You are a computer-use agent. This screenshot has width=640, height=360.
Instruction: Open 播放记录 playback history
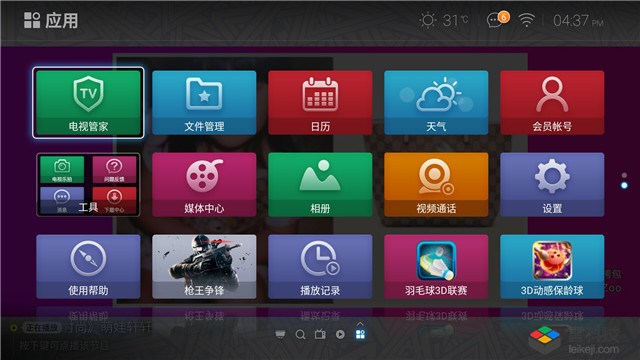tap(320, 267)
